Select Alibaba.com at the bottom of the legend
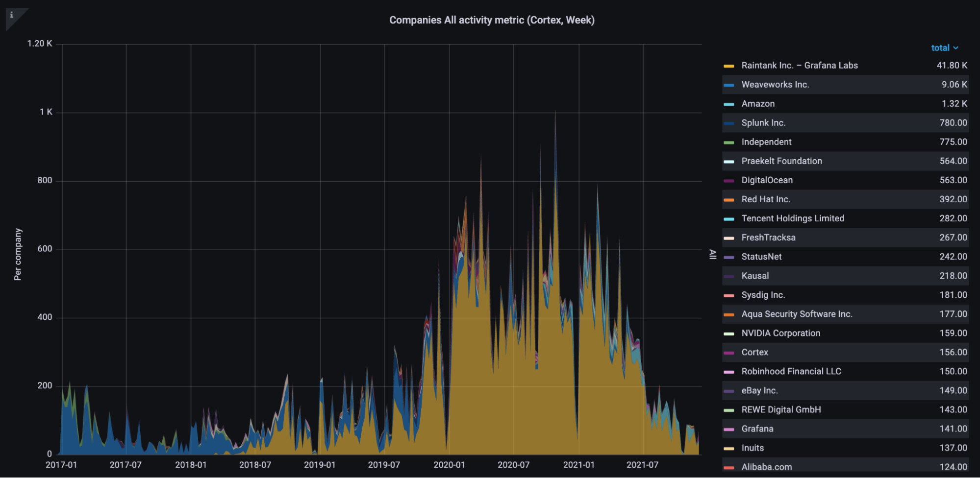980x478 pixels. point(767,467)
